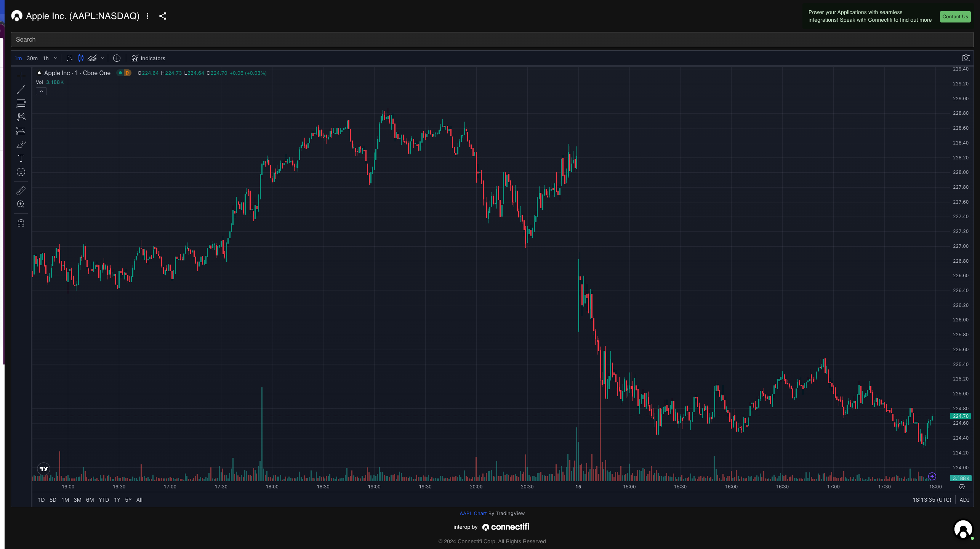
Task: Click the Apple Inc · 1 · Cboe One legend title
Action: 77,73
